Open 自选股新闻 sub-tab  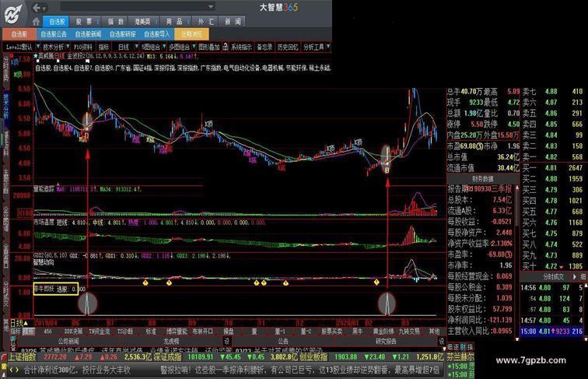(x=88, y=34)
